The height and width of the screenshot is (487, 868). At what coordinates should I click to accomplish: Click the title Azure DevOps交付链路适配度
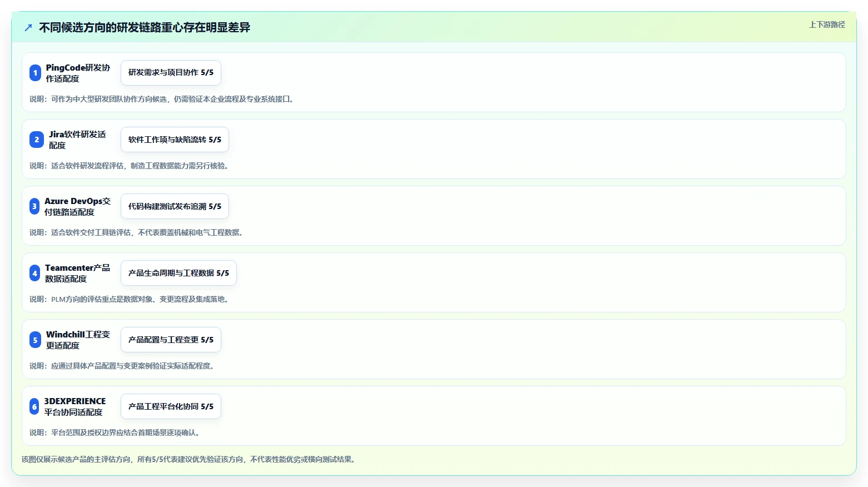[x=77, y=206]
